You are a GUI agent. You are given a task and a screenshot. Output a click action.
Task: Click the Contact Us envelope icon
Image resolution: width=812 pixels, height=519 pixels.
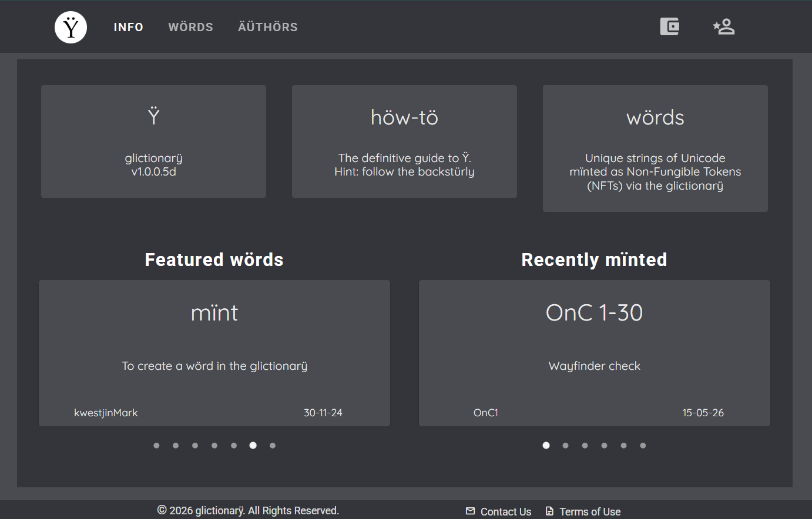(x=470, y=511)
